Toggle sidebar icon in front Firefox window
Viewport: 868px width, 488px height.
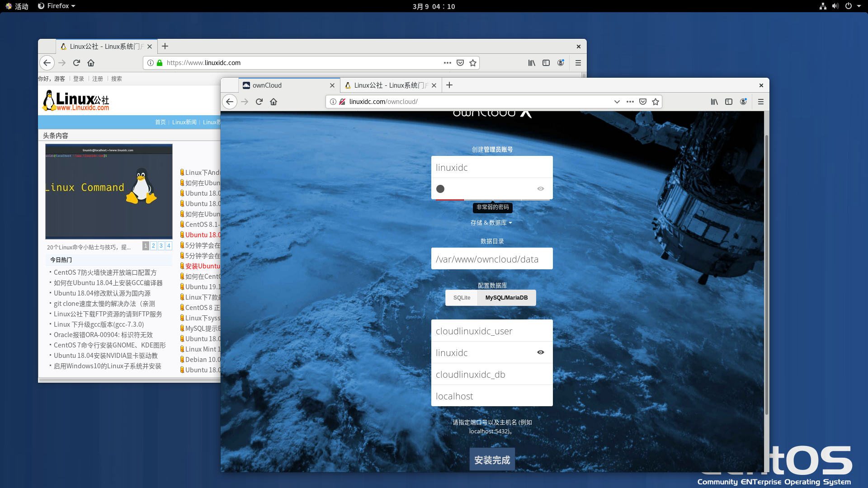click(x=729, y=102)
